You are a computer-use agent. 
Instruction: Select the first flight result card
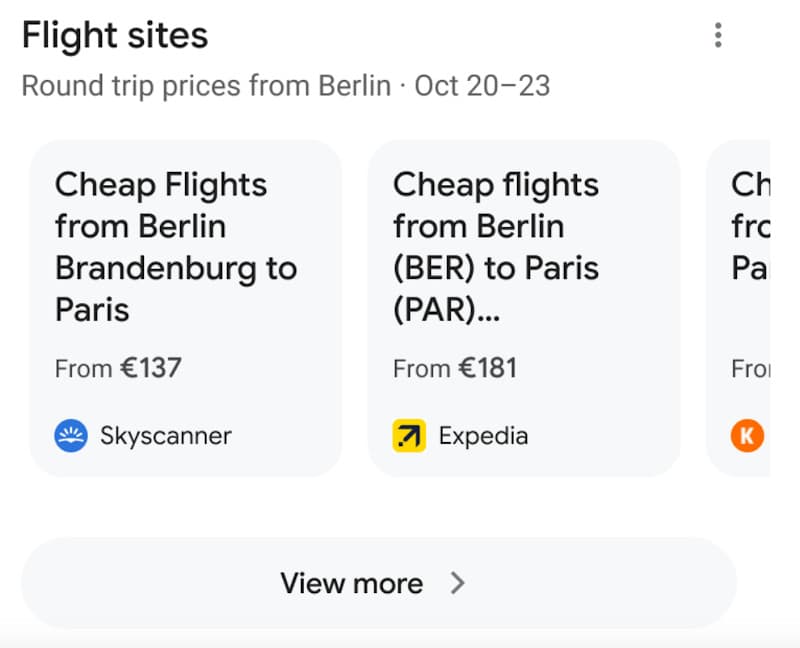(187, 307)
